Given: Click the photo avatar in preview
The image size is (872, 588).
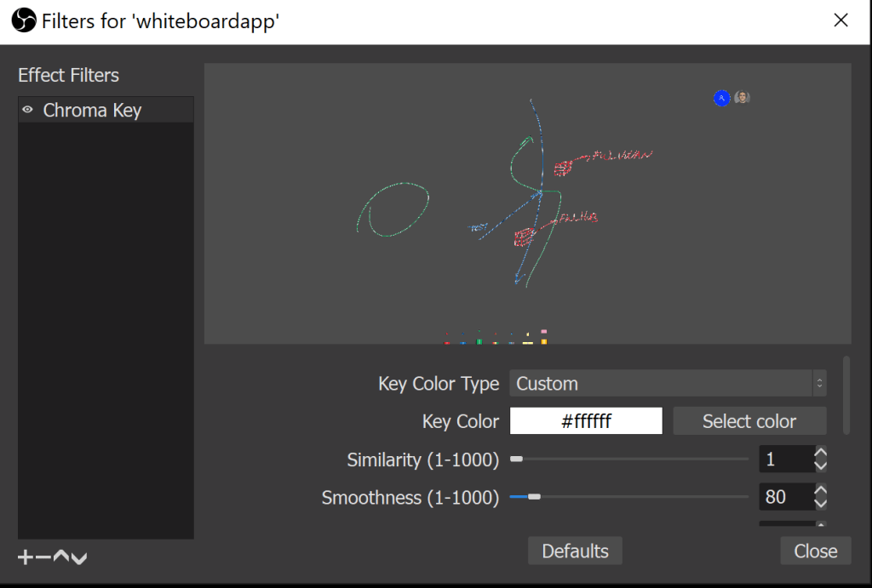Looking at the screenshot, I should click(743, 98).
